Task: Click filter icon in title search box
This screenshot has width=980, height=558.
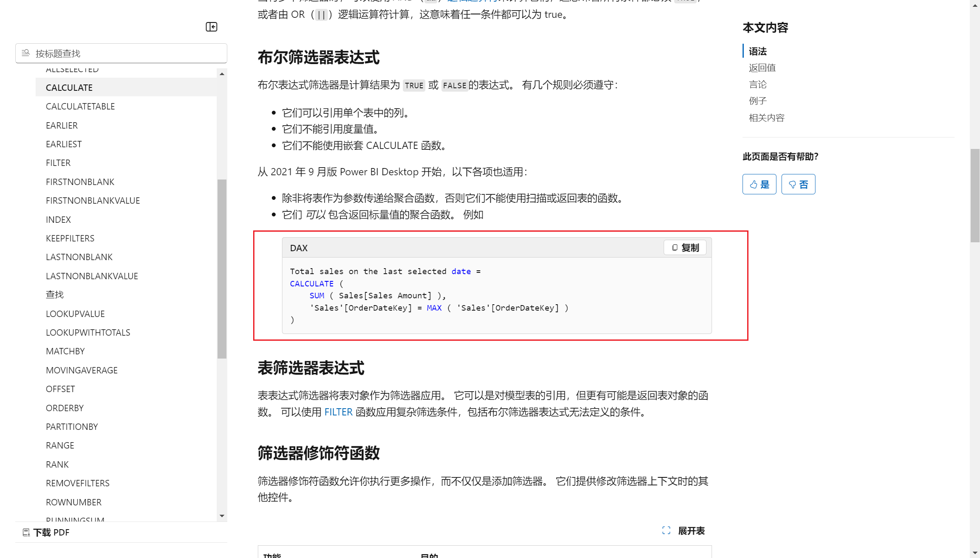Action: coord(26,53)
